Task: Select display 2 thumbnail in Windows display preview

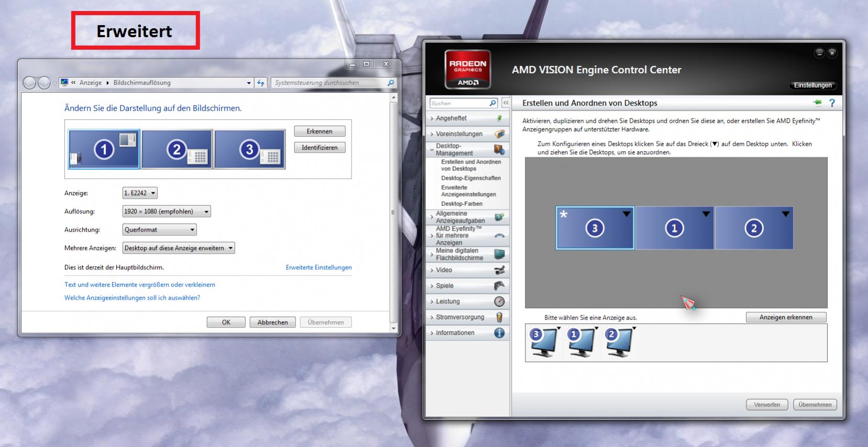Action: pos(177,149)
